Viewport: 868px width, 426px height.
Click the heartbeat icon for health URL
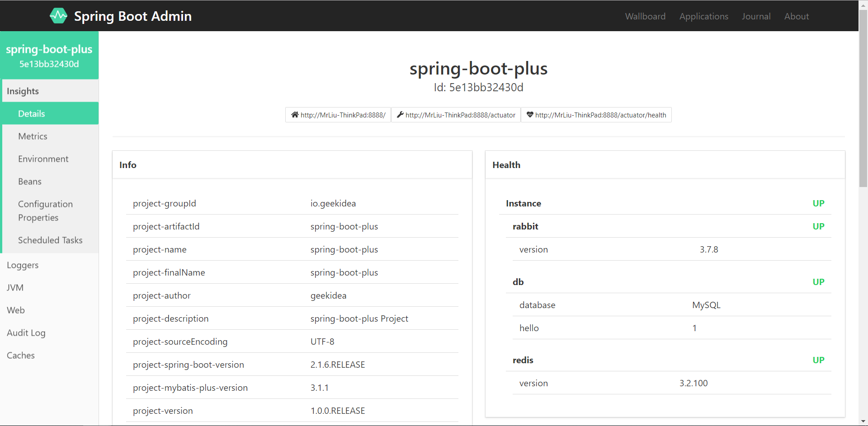click(530, 115)
